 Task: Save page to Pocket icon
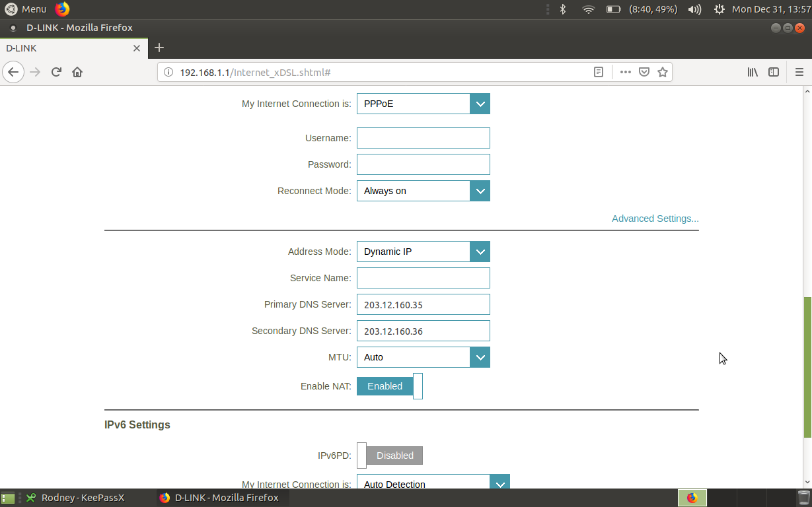(x=644, y=72)
